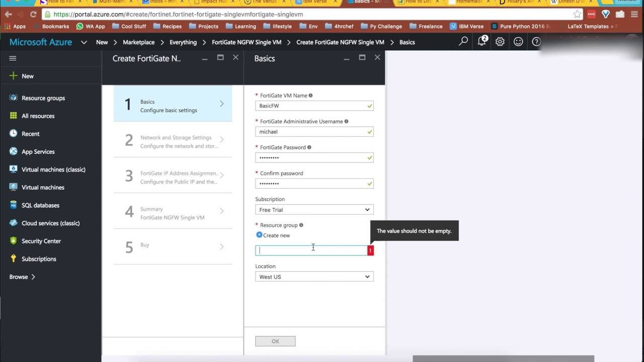644x362 pixels.
Task: Open step 5 Buy
Action: 173,247
